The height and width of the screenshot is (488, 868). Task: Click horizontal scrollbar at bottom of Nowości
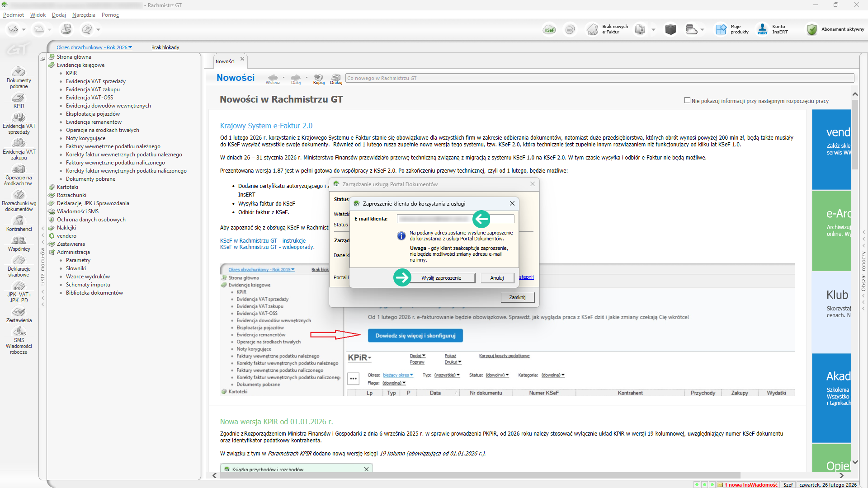[x=479, y=475]
